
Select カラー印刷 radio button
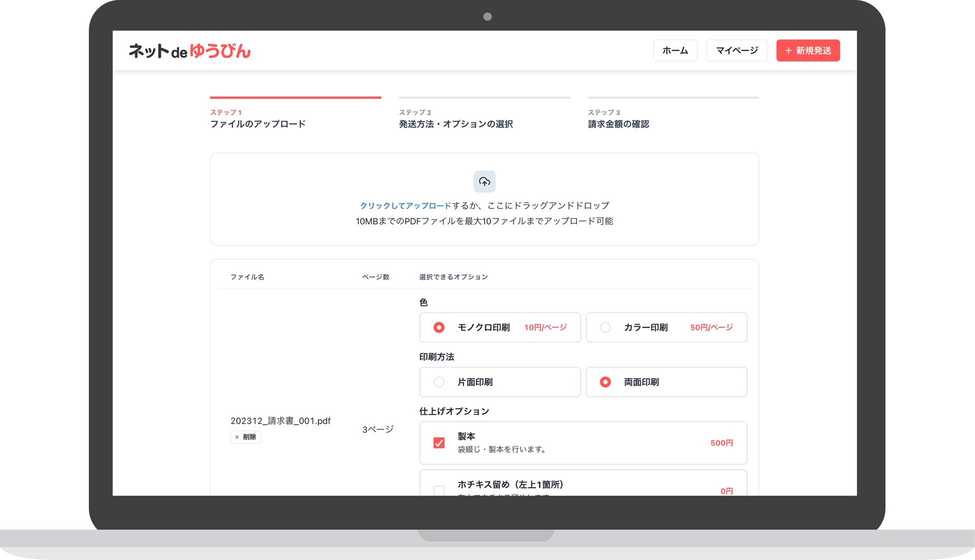[x=605, y=327]
